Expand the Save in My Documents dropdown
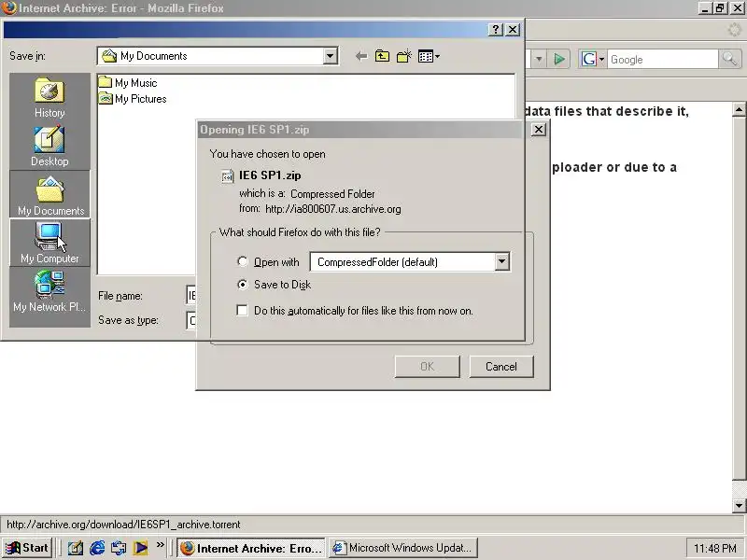Viewport: 747px width, 560px height. (x=330, y=56)
